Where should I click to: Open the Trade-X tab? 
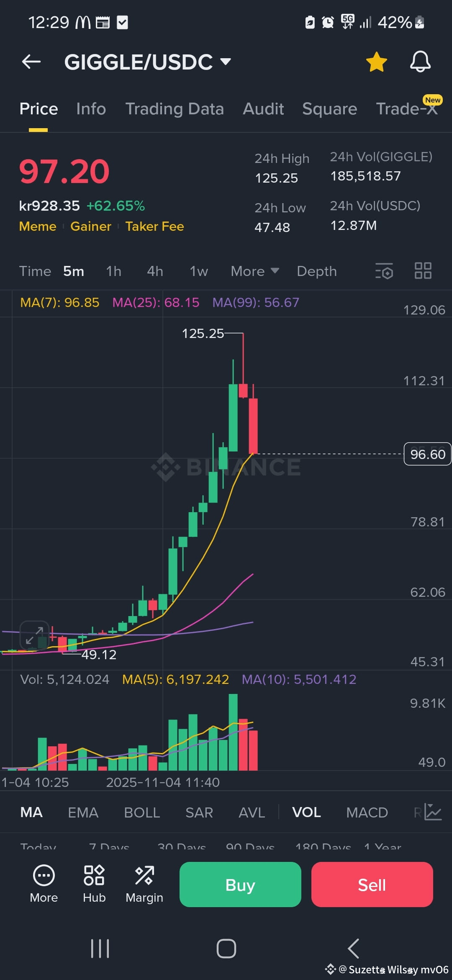(407, 109)
